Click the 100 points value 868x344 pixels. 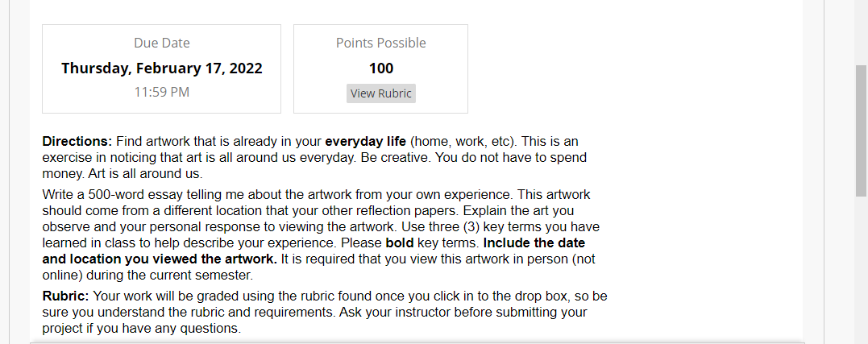(381, 68)
